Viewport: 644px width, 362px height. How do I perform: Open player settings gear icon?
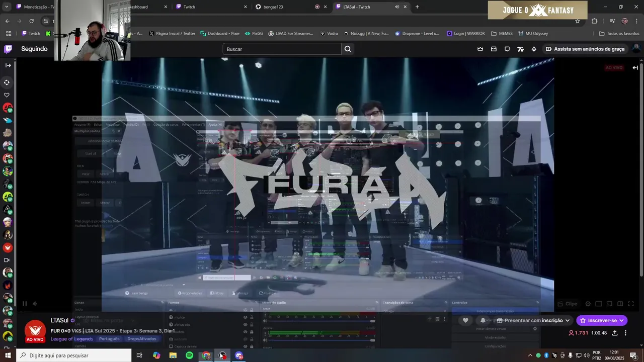[x=588, y=304]
